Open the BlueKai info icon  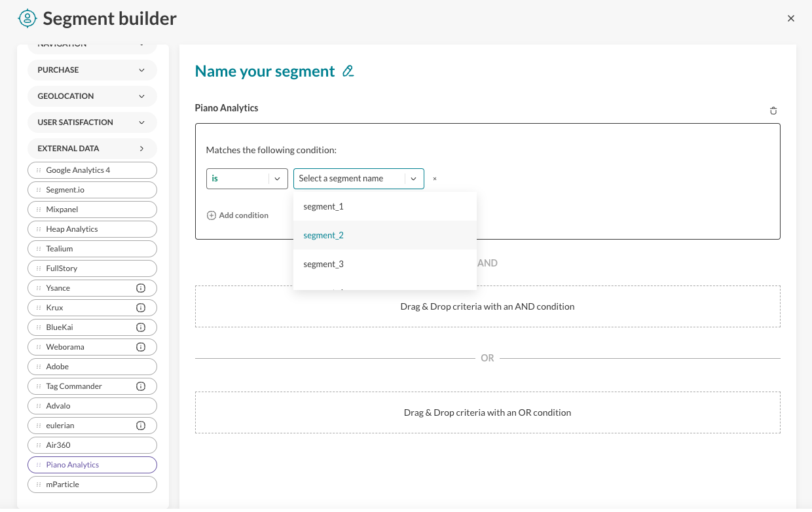click(x=140, y=327)
